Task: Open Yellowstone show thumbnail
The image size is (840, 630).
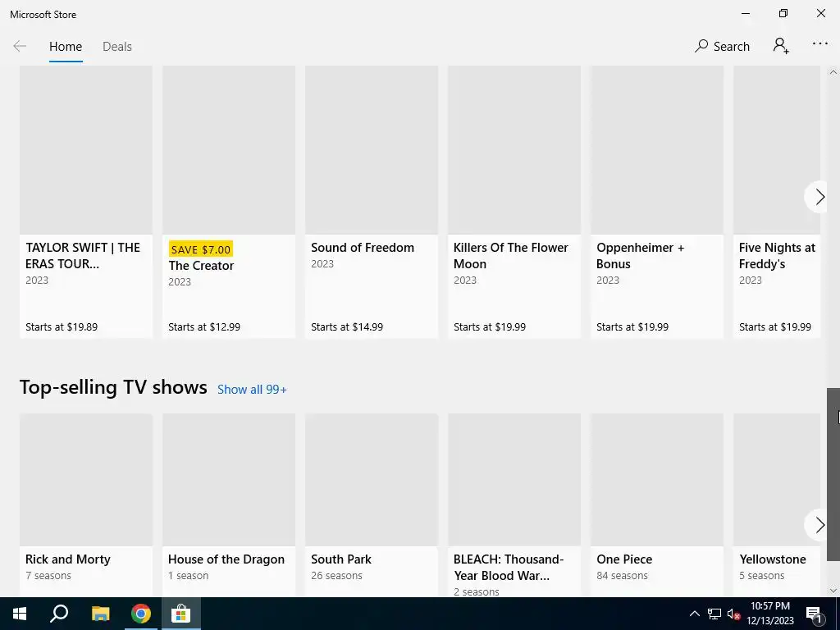Action: click(776, 479)
